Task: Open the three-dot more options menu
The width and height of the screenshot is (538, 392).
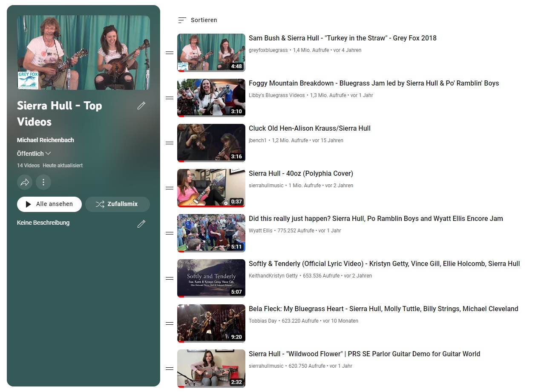Action: (43, 182)
